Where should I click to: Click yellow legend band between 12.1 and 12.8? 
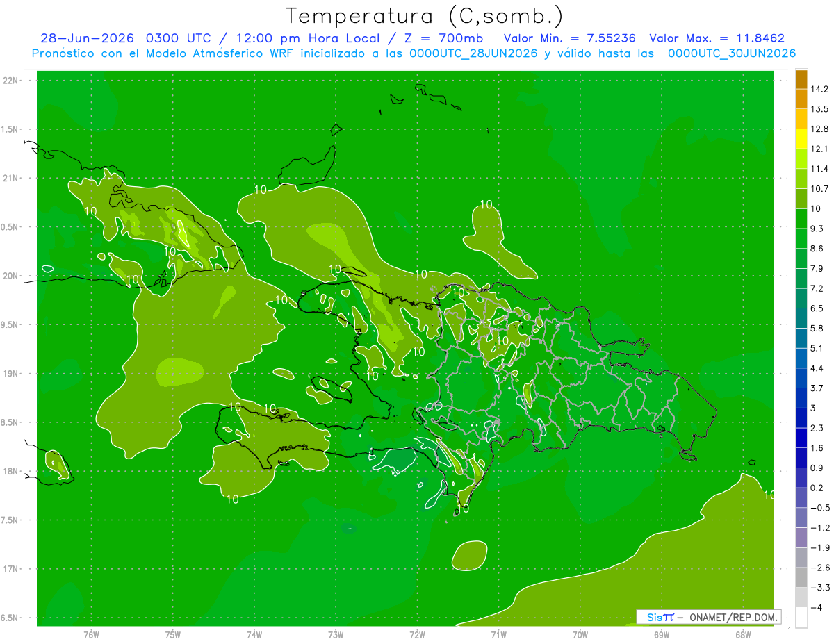point(801,139)
